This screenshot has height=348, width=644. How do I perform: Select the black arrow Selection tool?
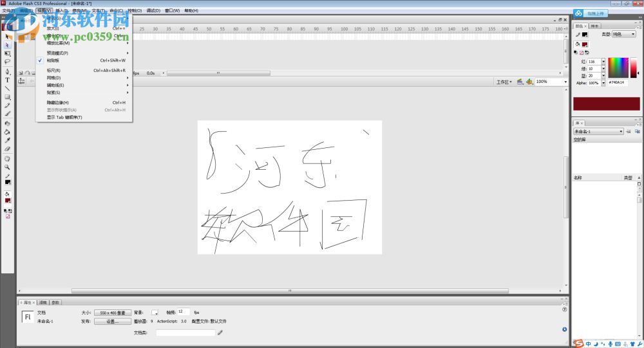click(x=7, y=37)
